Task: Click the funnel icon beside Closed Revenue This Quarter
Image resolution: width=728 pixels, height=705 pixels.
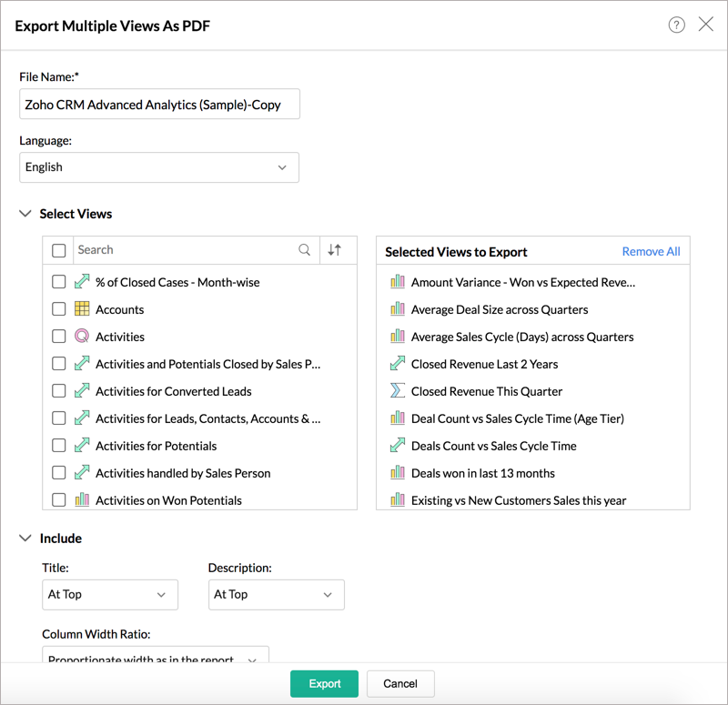Action: pos(398,391)
